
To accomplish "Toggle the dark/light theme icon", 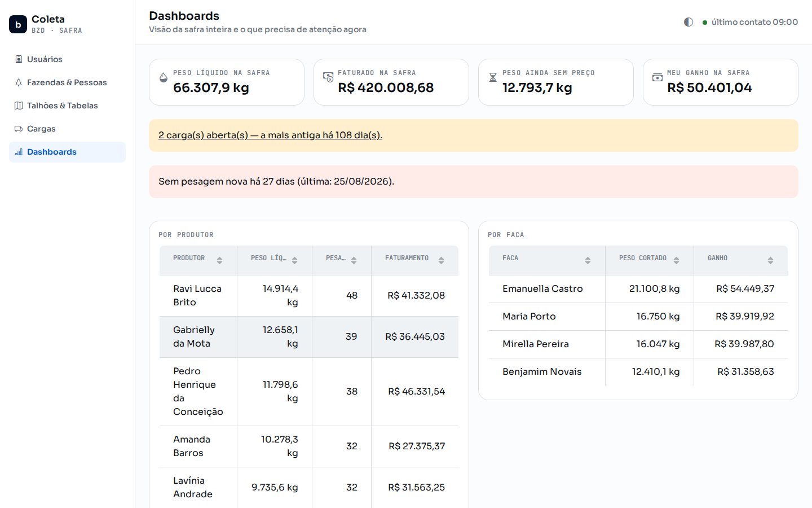I will click(689, 22).
